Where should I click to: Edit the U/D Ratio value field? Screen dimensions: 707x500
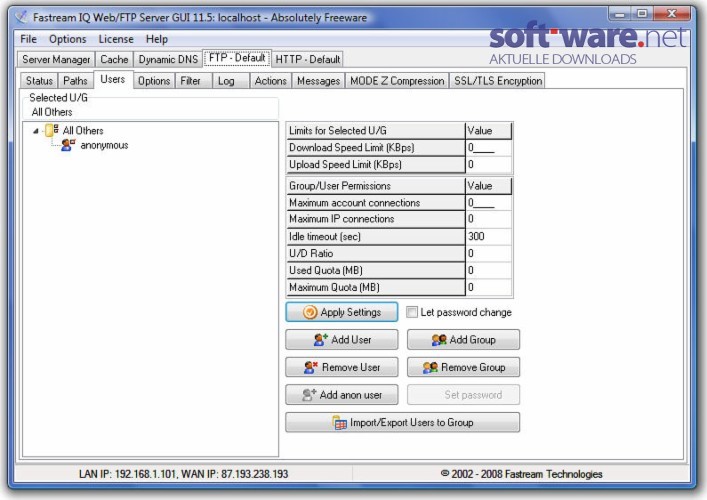pyautogui.click(x=489, y=253)
